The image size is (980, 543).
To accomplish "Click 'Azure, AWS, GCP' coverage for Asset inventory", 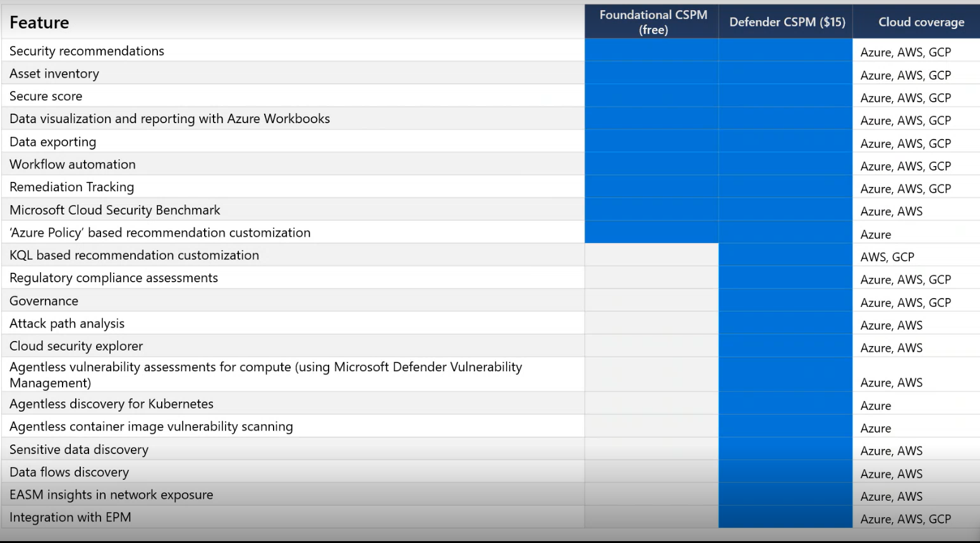I will [x=905, y=75].
